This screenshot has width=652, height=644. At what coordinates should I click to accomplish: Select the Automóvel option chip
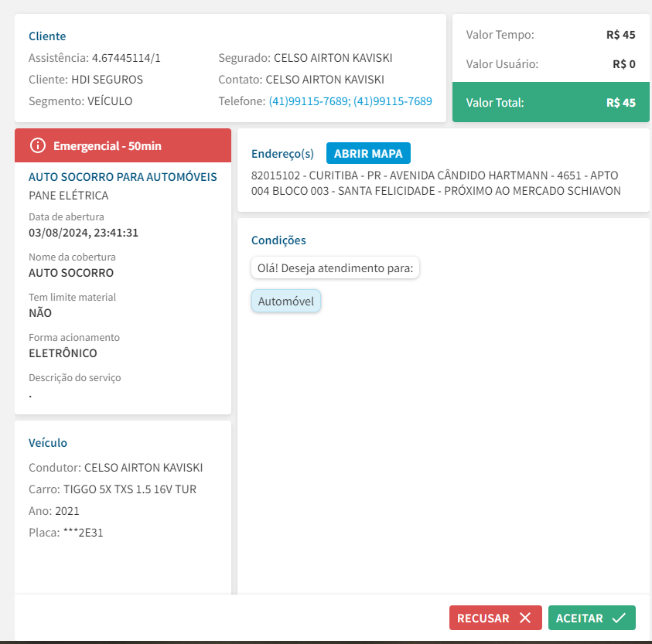(285, 301)
